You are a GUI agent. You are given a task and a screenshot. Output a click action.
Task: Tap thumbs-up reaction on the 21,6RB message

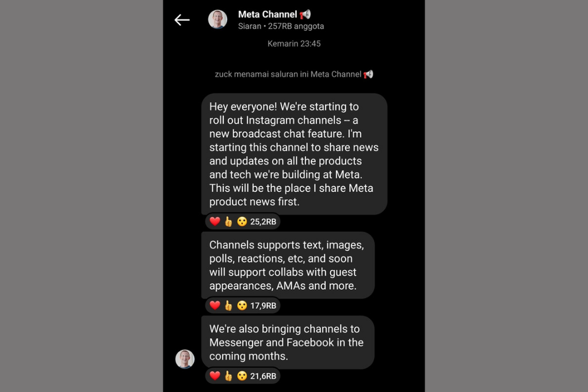pos(229,376)
